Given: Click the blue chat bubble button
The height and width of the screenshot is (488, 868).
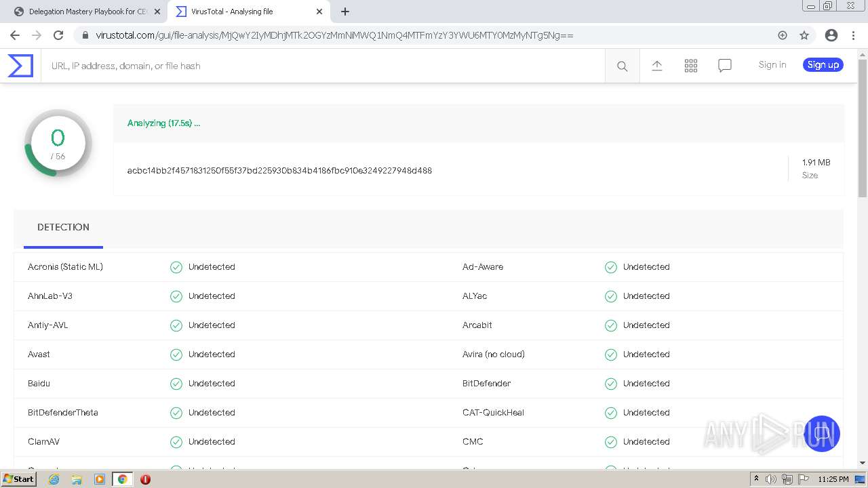Looking at the screenshot, I should [x=821, y=434].
